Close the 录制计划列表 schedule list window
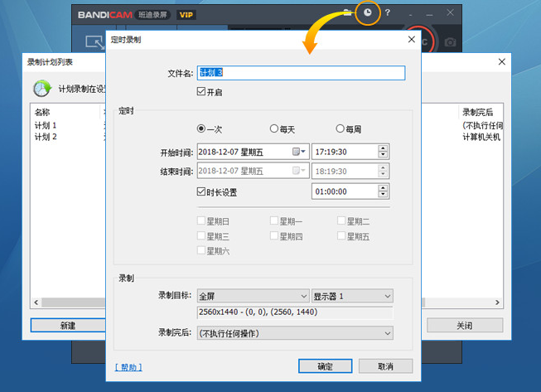The image size is (541, 392). click(502, 62)
